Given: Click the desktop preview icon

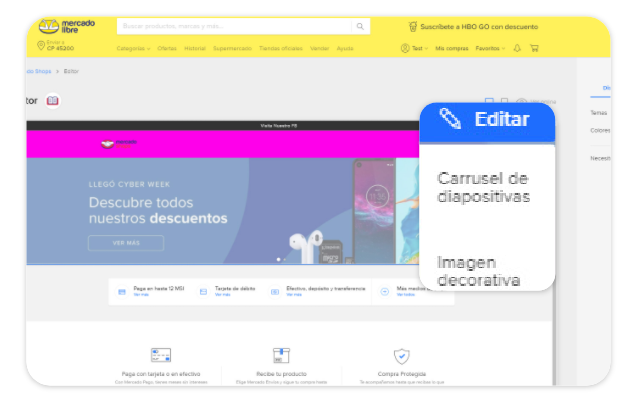Looking at the screenshot, I should pos(489,101).
